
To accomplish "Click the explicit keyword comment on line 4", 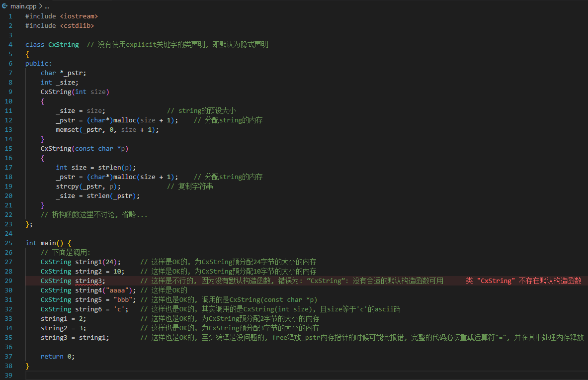I will (x=178, y=44).
